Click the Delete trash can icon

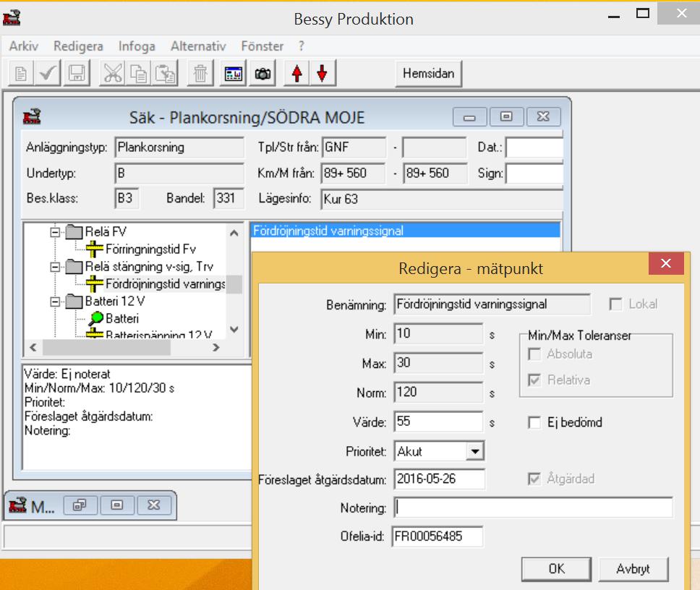[200, 74]
